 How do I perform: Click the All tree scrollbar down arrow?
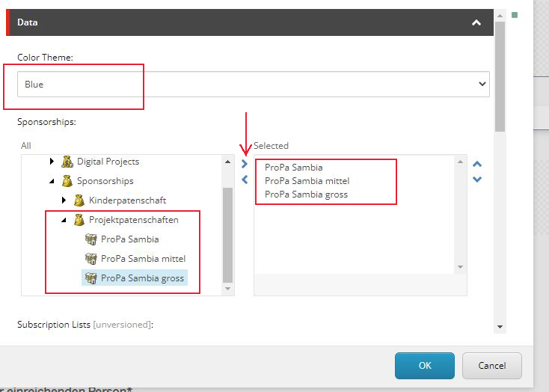pos(227,289)
